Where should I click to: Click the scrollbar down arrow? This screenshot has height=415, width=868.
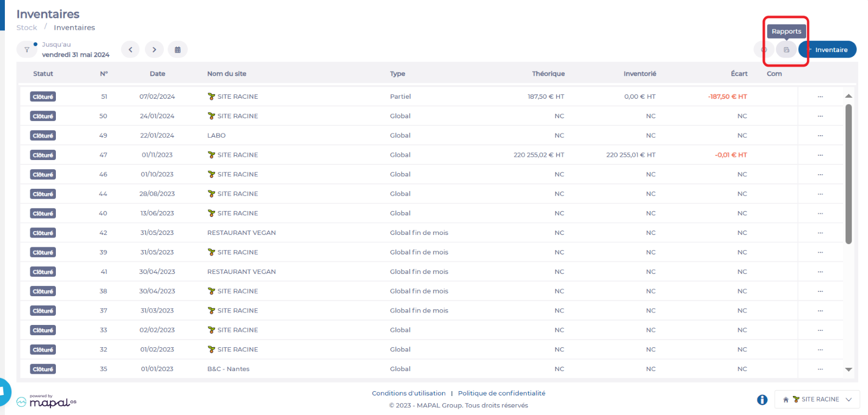[x=848, y=369]
